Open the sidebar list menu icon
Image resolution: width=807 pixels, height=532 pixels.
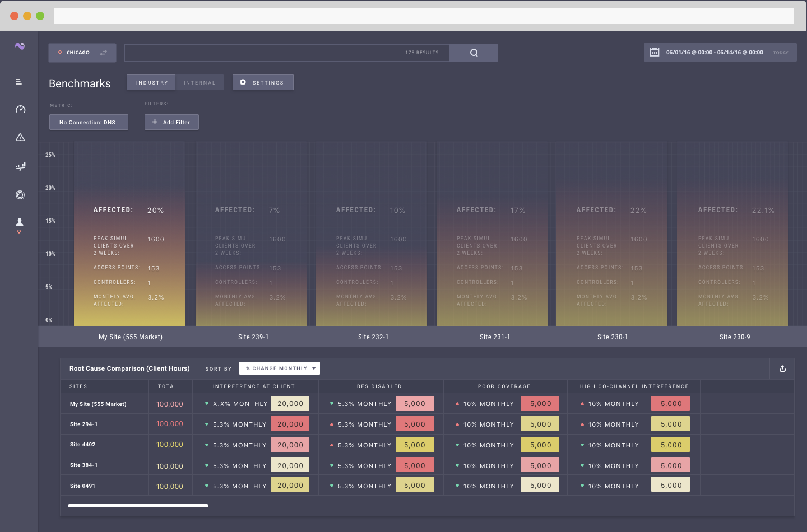click(x=18, y=82)
